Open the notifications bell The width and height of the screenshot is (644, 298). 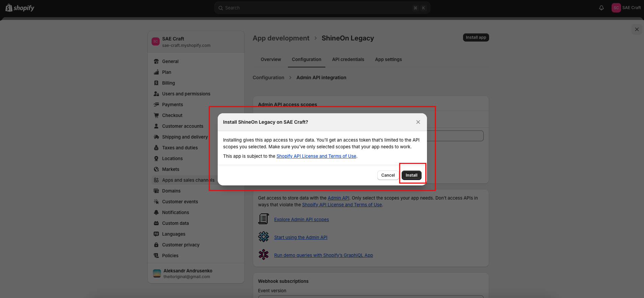601,8
